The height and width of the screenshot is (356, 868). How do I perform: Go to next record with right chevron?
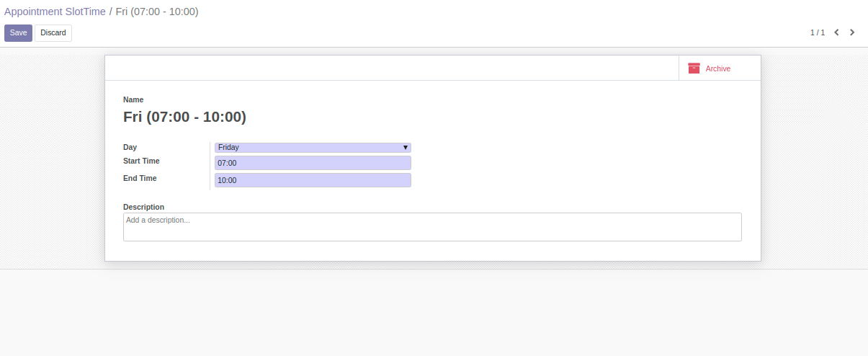click(x=852, y=32)
